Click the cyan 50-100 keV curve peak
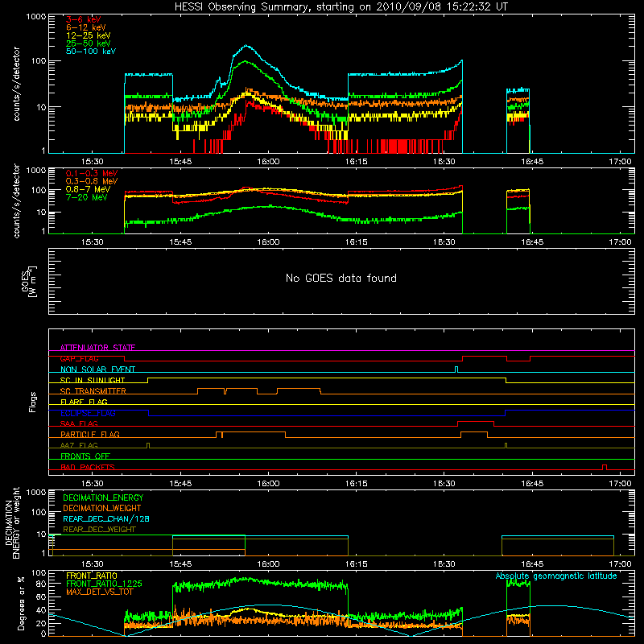Screen dimensions: 644x644 click(x=246, y=46)
